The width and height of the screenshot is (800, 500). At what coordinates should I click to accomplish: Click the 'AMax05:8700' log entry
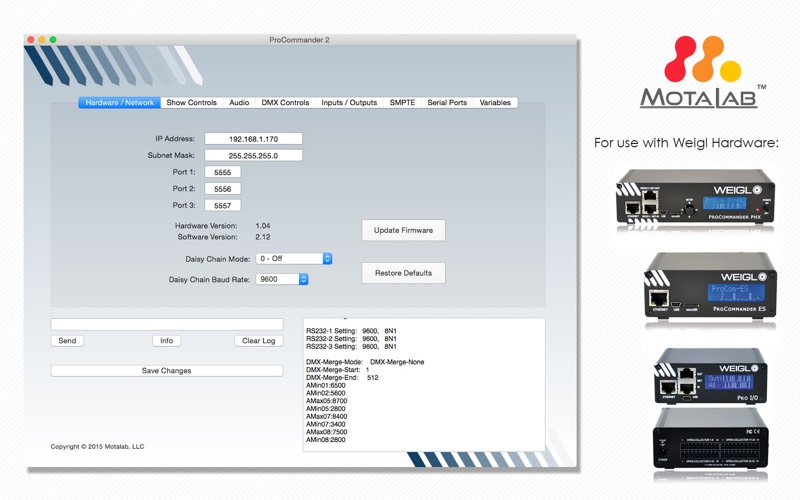pyautogui.click(x=327, y=401)
